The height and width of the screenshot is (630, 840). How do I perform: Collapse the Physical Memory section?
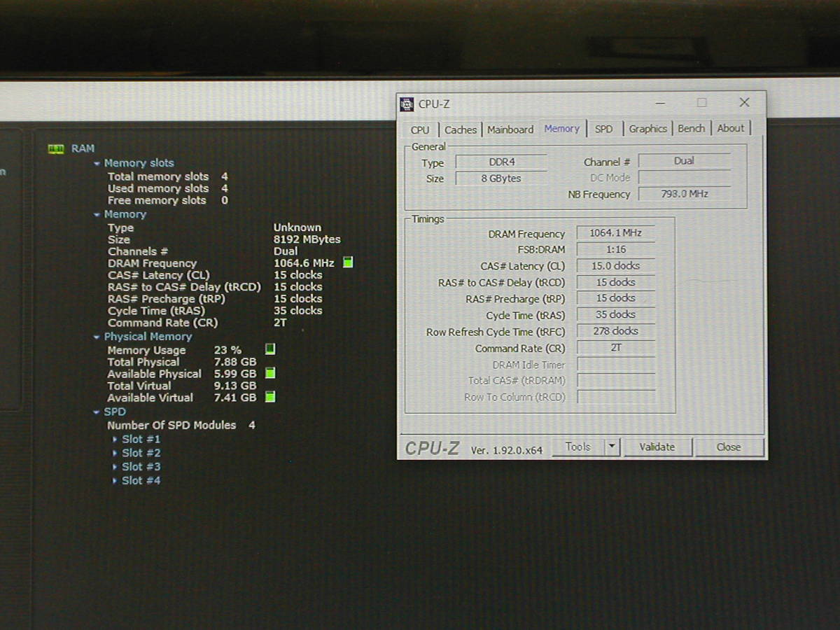[97, 337]
